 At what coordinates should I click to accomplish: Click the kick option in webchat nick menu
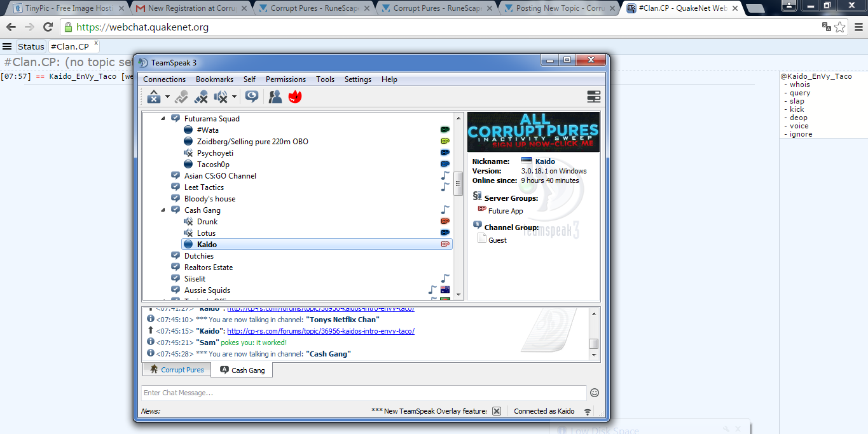[797, 109]
